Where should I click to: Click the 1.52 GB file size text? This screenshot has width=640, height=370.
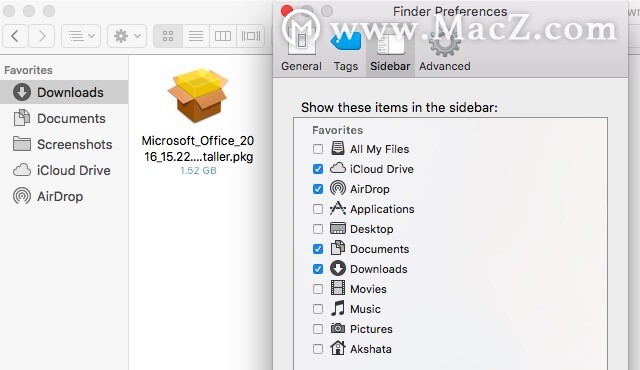(x=198, y=171)
